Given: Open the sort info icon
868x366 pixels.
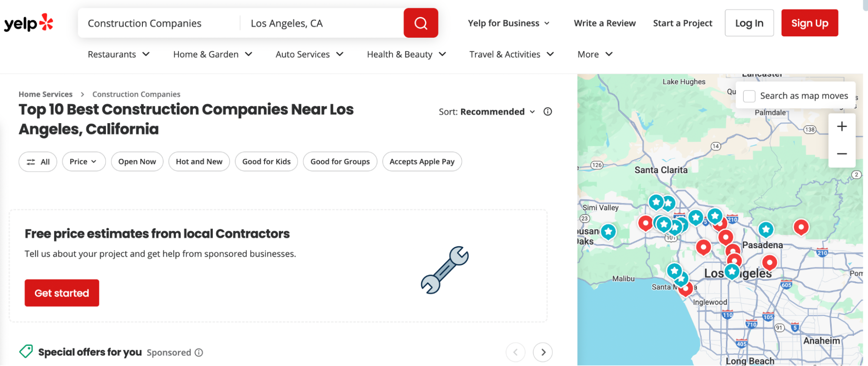Looking at the screenshot, I should (x=548, y=111).
